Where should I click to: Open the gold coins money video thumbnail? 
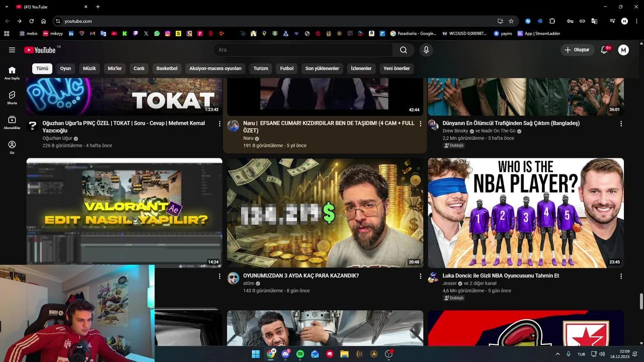325,213
